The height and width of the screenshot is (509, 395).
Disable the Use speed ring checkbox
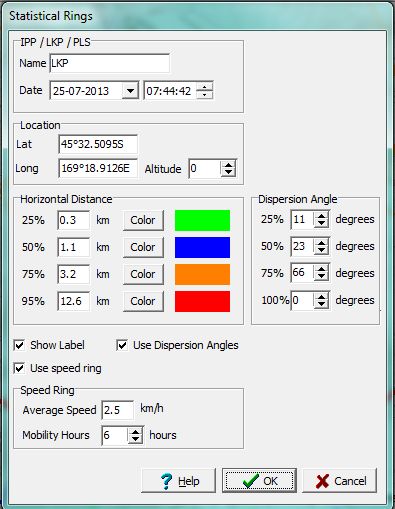click(19, 368)
